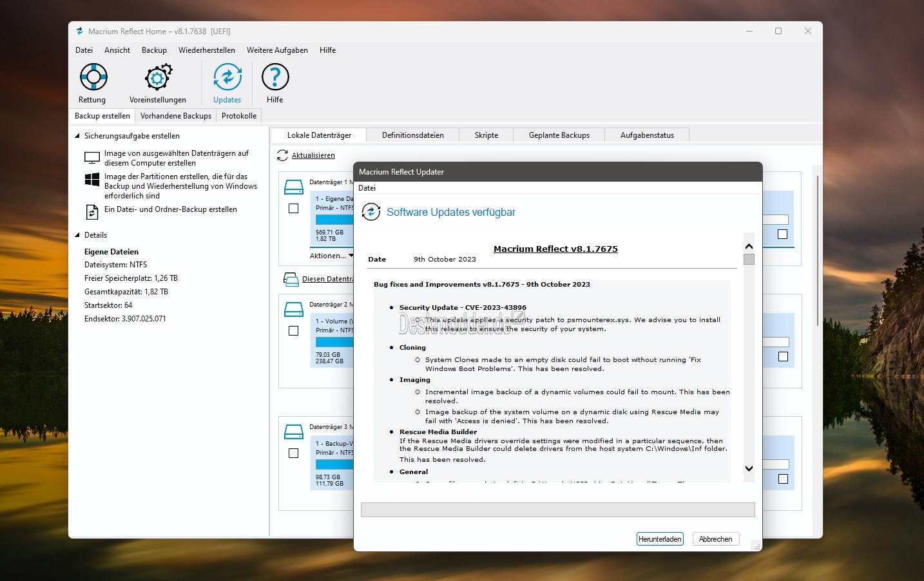The image size is (924, 581).
Task: Click the Eigene Dateien details heading
Action: click(111, 252)
